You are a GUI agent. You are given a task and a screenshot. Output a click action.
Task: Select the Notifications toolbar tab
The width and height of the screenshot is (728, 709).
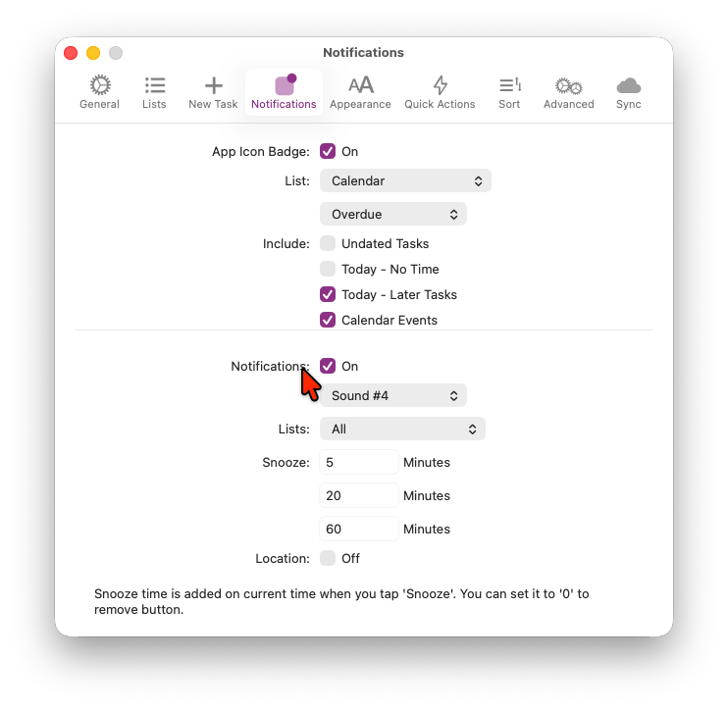[284, 92]
